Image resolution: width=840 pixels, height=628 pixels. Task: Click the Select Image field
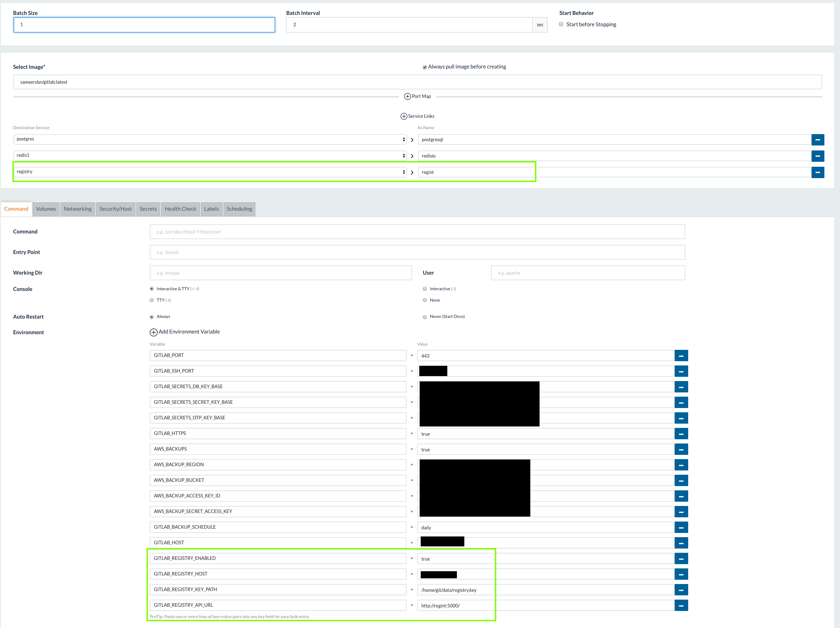click(418, 82)
